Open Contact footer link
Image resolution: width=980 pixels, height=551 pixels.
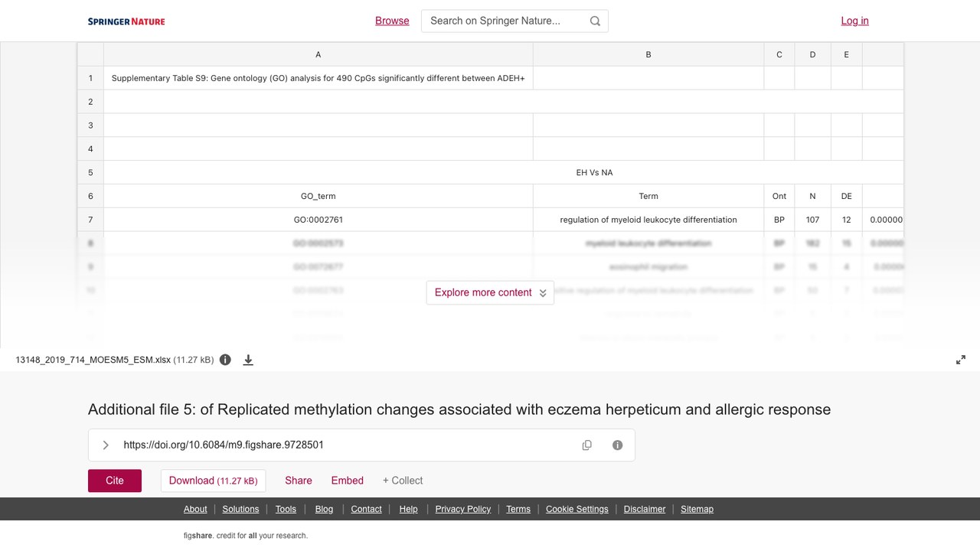click(x=366, y=509)
